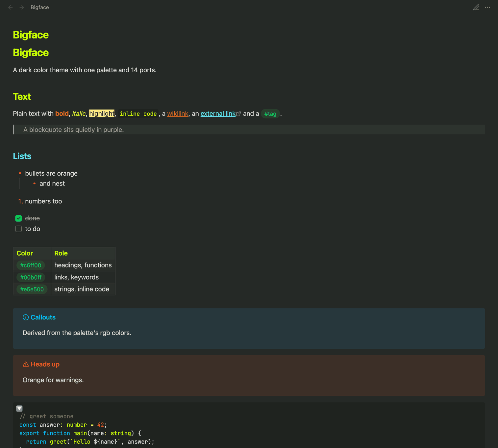Click the italic word in Text paragraph
The width and height of the screenshot is (498, 448).
(79, 113)
